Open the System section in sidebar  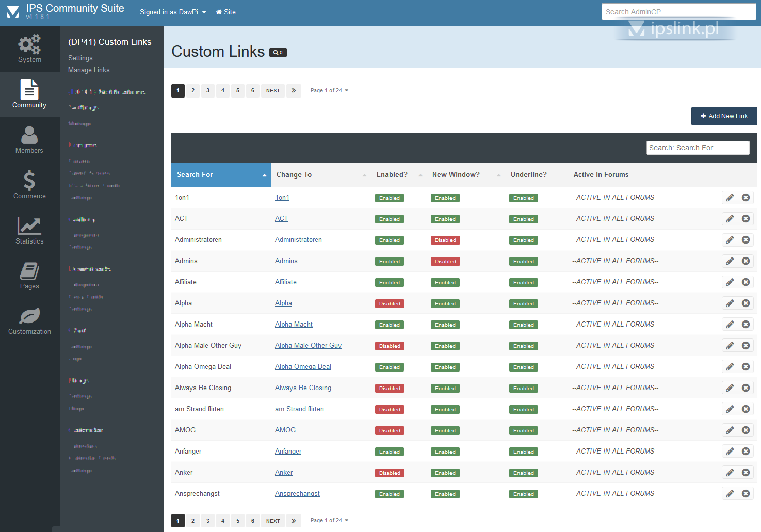click(x=30, y=49)
